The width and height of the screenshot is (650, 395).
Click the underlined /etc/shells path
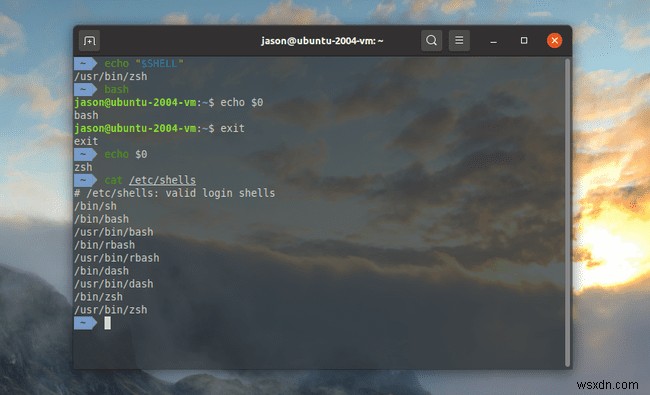tap(162, 180)
